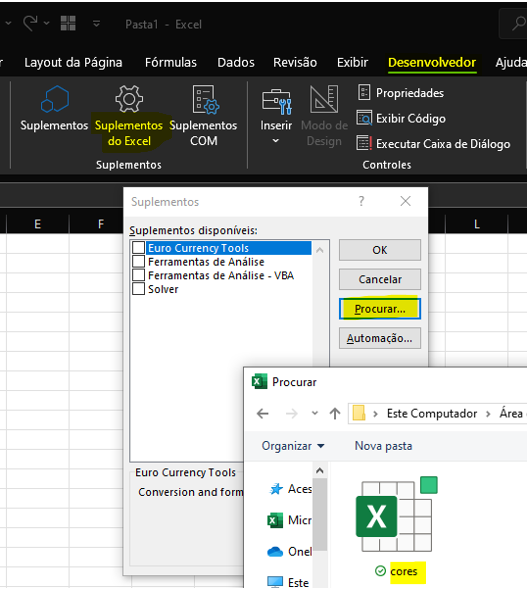Check the Ferramentas de Análise checkbox
Viewport: 527px width, 590px height.
coord(138,262)
